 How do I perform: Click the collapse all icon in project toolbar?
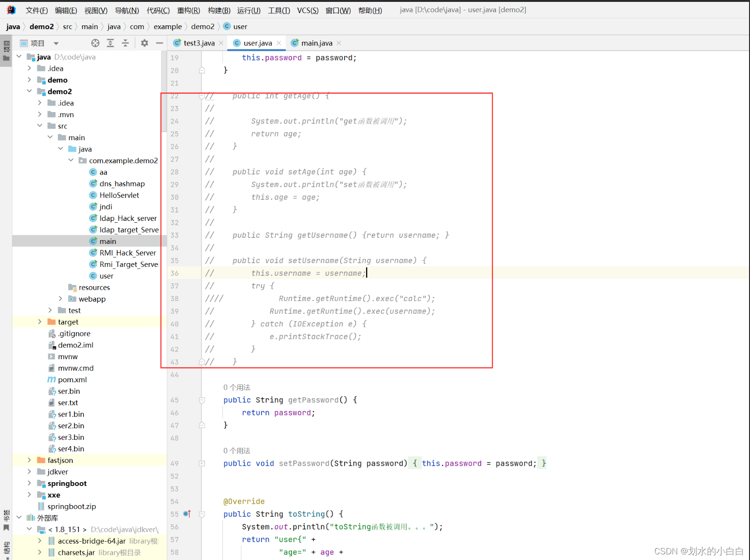125,43
